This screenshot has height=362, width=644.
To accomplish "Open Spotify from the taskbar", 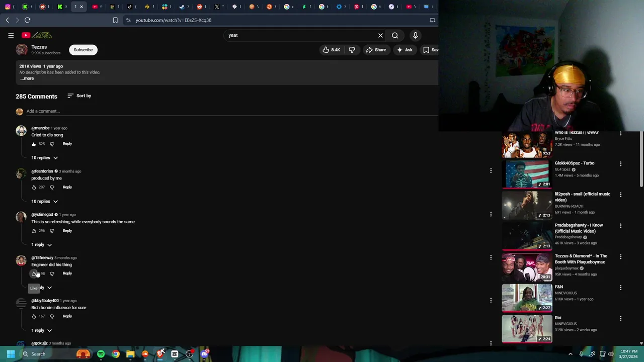I will pyautogui.click(x=101, y=354).
